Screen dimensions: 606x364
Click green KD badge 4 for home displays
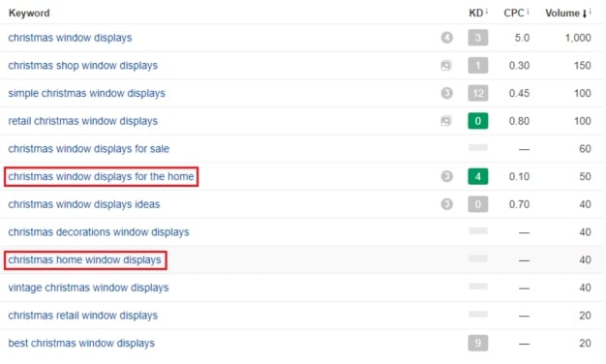pos(477,176)
